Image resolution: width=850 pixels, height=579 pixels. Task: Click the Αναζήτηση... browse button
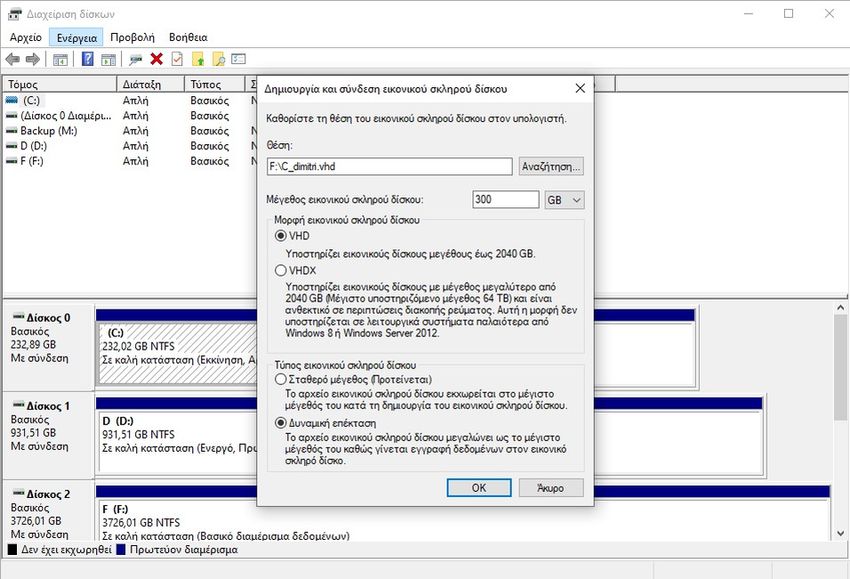(x=551, y=166)
